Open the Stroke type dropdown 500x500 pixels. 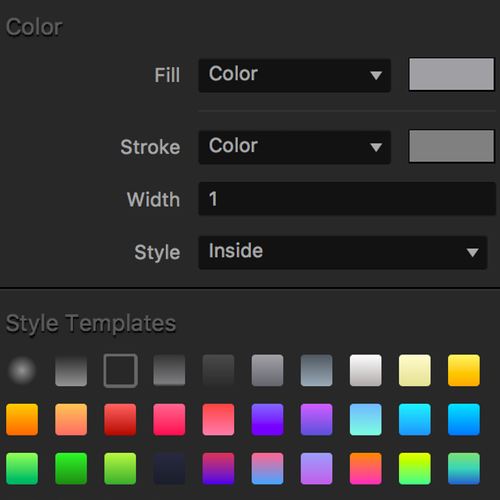click(x=294, y=147)
